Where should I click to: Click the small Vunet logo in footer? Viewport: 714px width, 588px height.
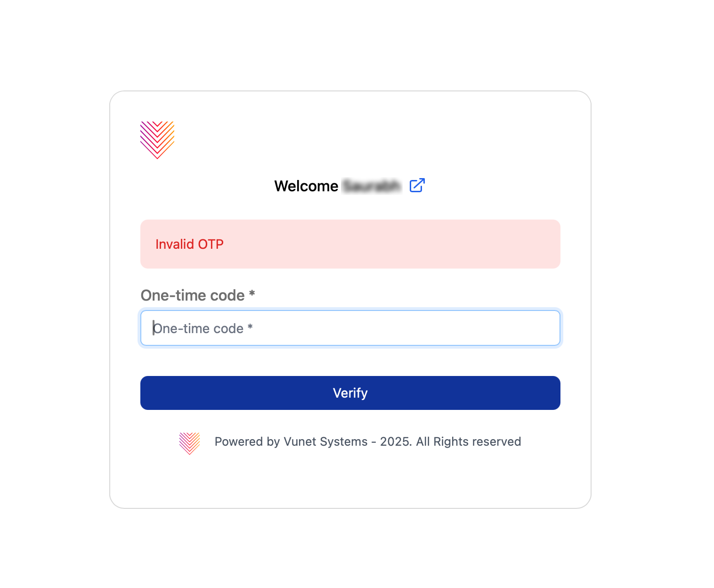click(189, 443)
